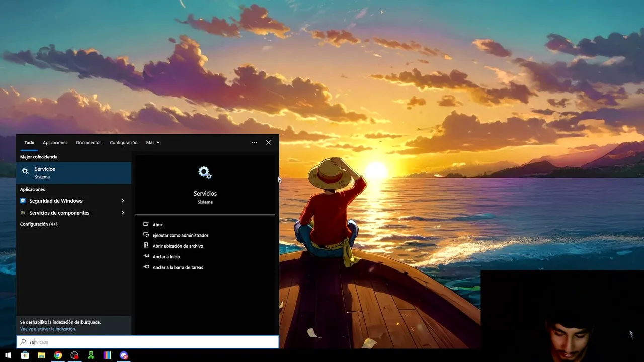Open the colorful striped app on the taskbar
Screen dimensions: 644x362
point(107,355)
